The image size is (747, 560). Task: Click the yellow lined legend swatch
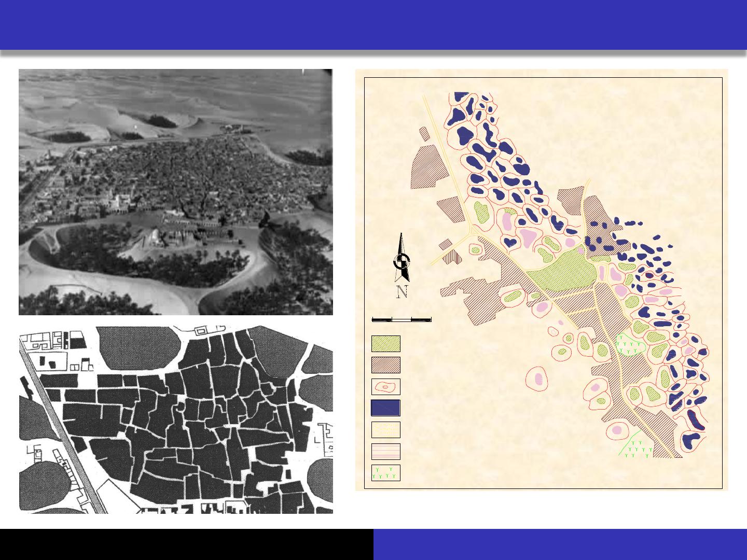coord(386,430)
